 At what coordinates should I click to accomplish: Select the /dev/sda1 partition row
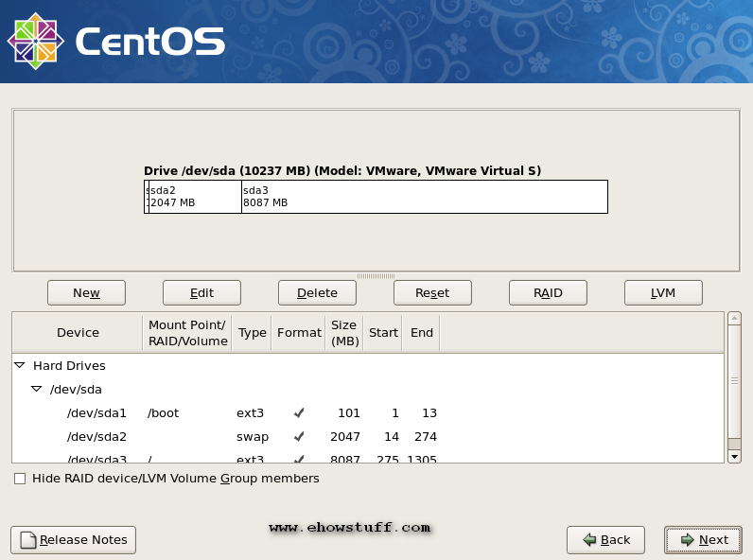coord(368,413)
